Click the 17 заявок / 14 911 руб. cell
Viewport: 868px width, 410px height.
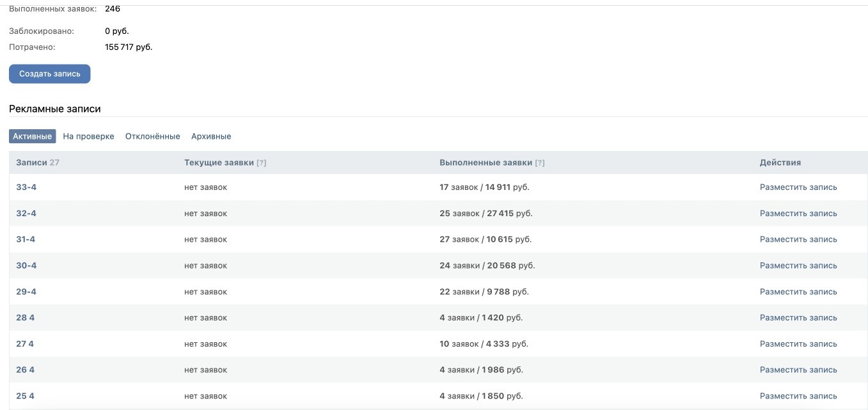click(484, 187)
